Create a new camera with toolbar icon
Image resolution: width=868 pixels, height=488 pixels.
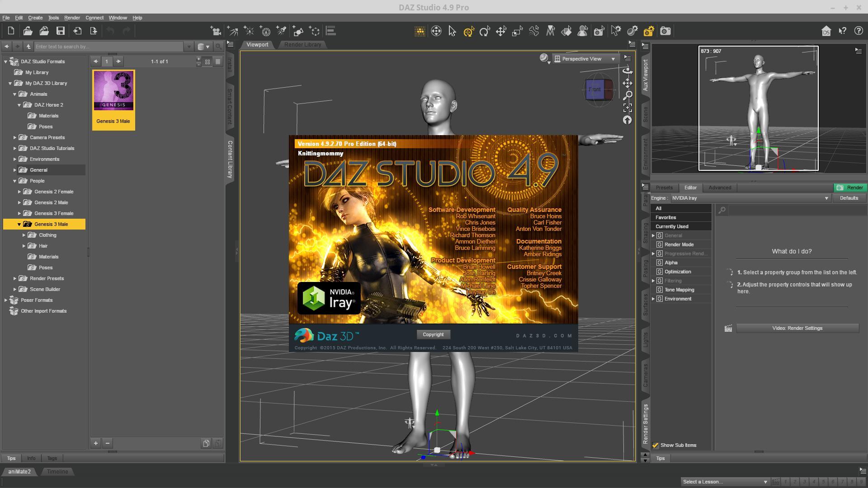216,31
